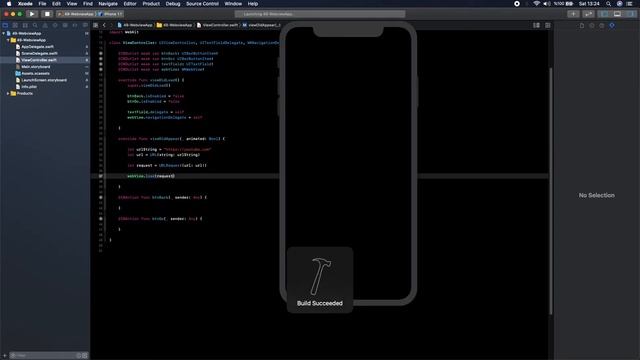The image size is (640, 360).
Task: Show the Find navigator magnifier tab
Action: click(35, 25)
